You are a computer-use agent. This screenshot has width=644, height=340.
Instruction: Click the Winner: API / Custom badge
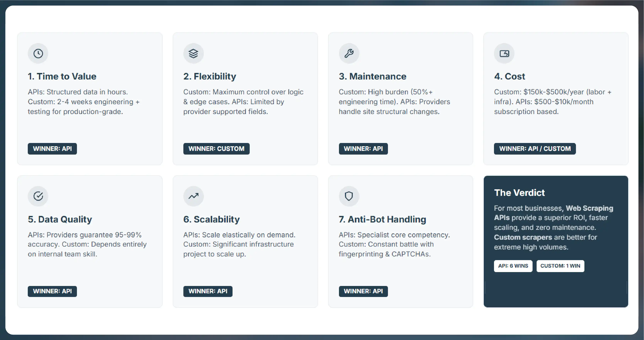(535, 149)
